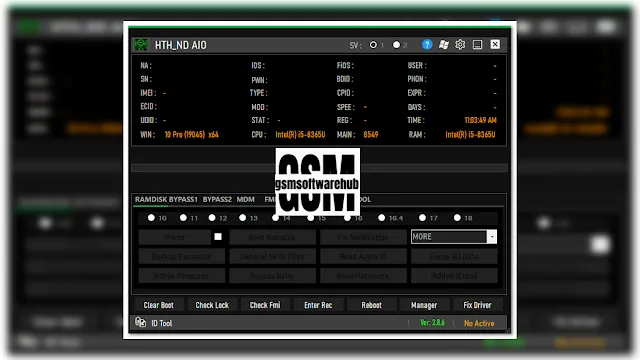This screenshot has height=360, width=640.
Task: Choose iOS version 13 radio button
Action: point(242,218)
